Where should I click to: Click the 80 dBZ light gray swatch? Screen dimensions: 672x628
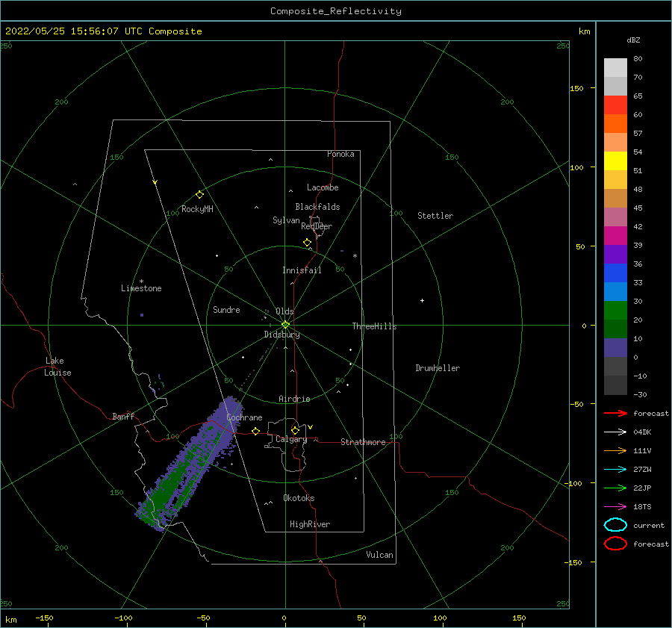[x=615, y=68]
